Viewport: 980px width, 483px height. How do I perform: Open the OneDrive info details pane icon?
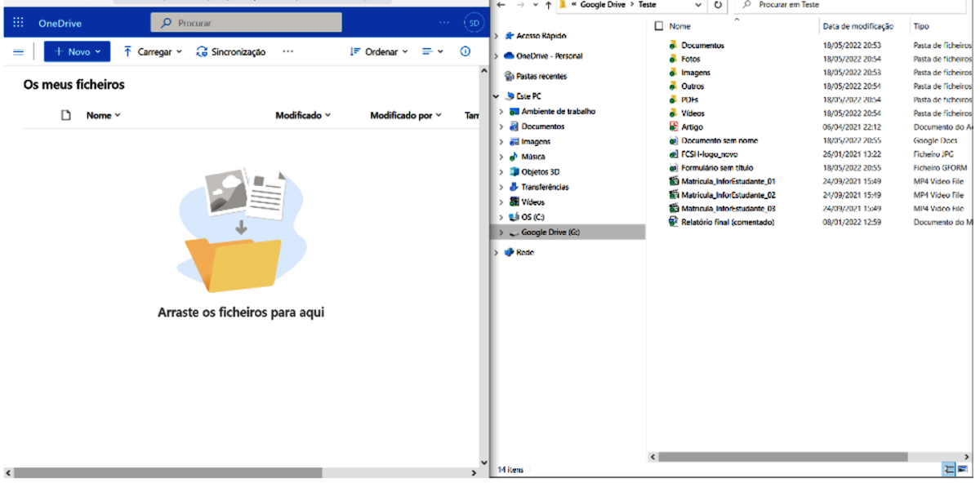click(x=465, y=51)
